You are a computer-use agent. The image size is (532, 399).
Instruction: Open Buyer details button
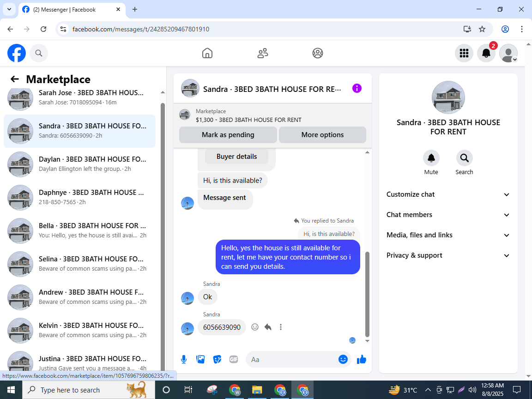236,157
